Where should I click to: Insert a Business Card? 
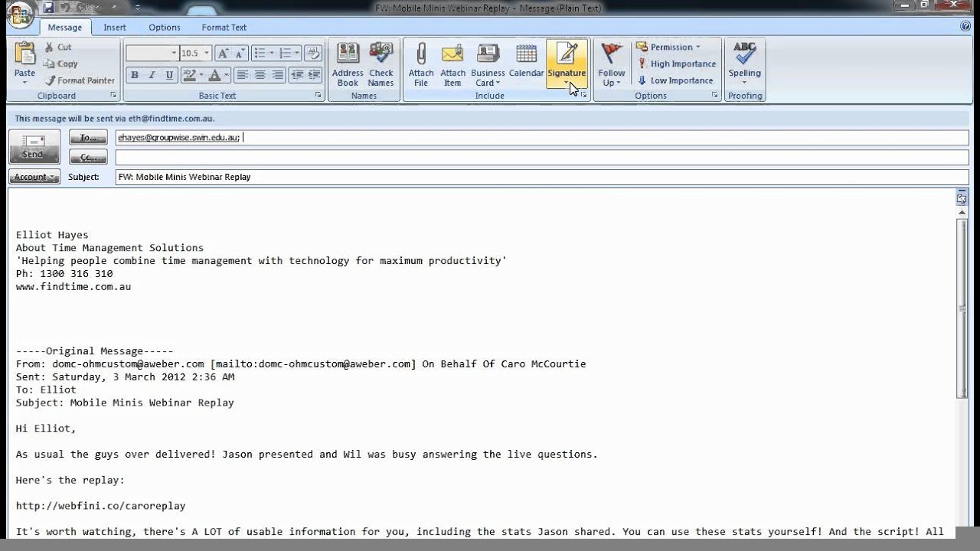[488, 65]
